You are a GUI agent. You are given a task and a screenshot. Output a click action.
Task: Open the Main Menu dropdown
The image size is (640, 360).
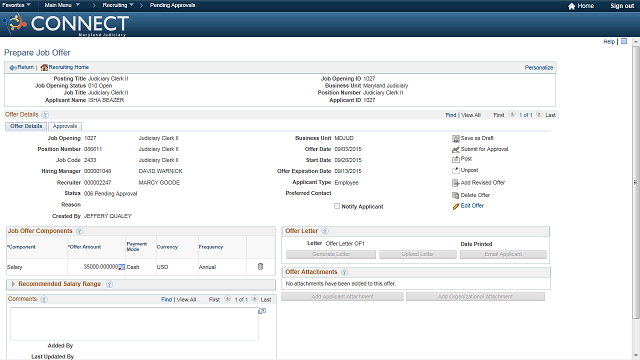(62, 5)
